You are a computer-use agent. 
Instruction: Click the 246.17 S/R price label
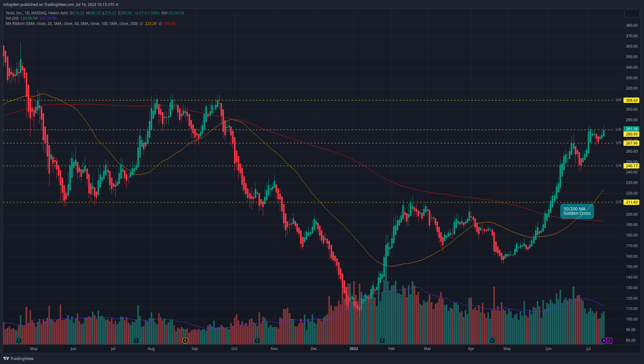[x=632, y=166]
